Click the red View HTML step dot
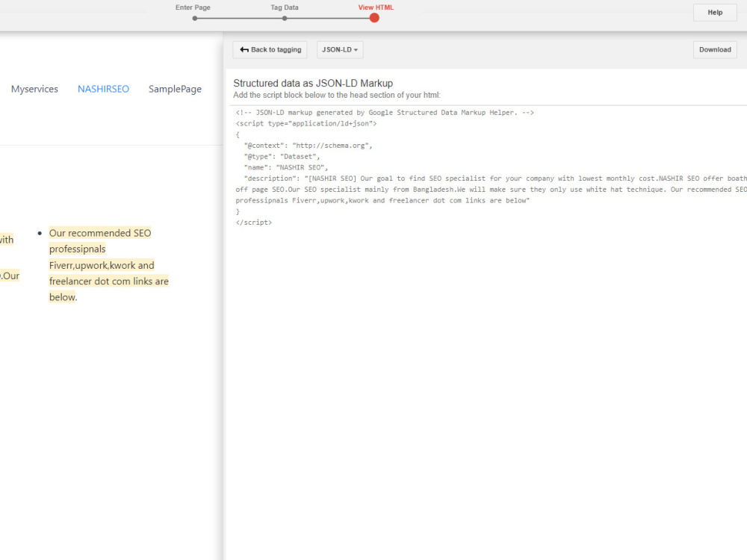The image size is (747, 560). tap(374, 18)
